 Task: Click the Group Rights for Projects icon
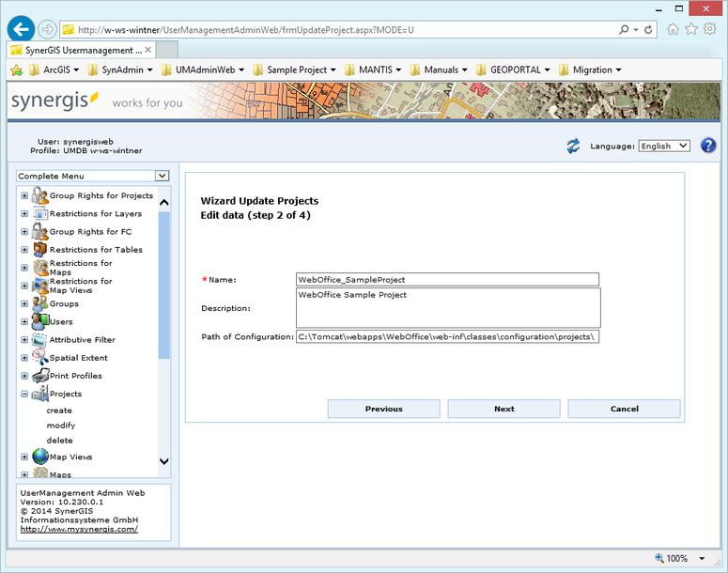coord(40,195)
